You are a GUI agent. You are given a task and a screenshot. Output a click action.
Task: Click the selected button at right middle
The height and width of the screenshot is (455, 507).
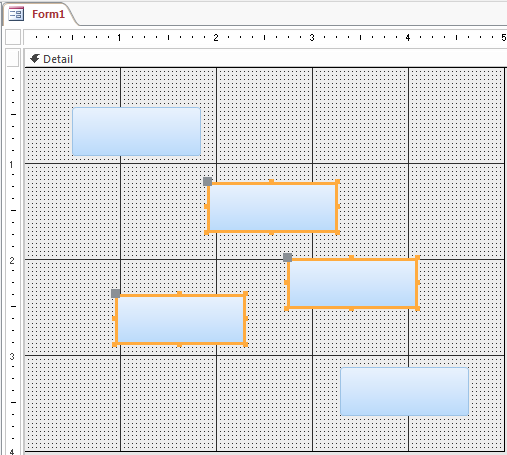coord(352,283)
